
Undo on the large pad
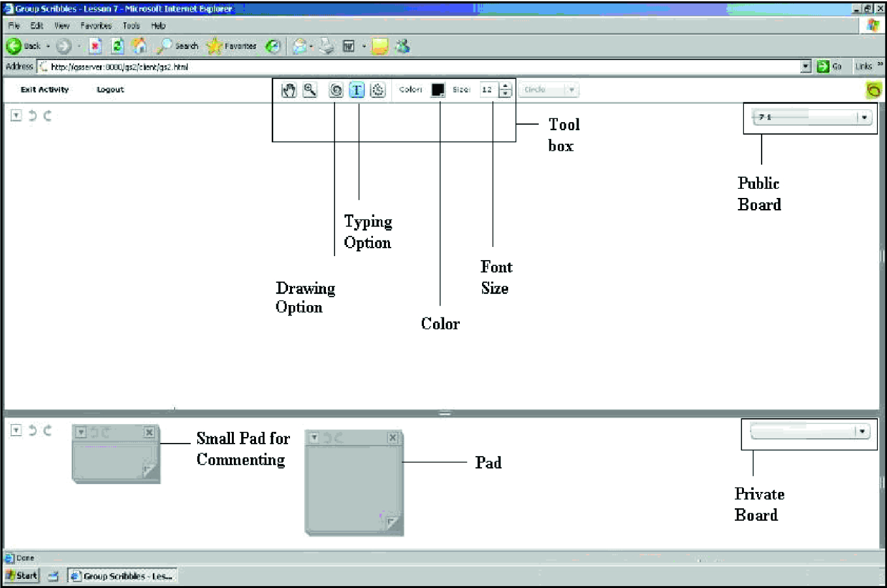(327, 438)
